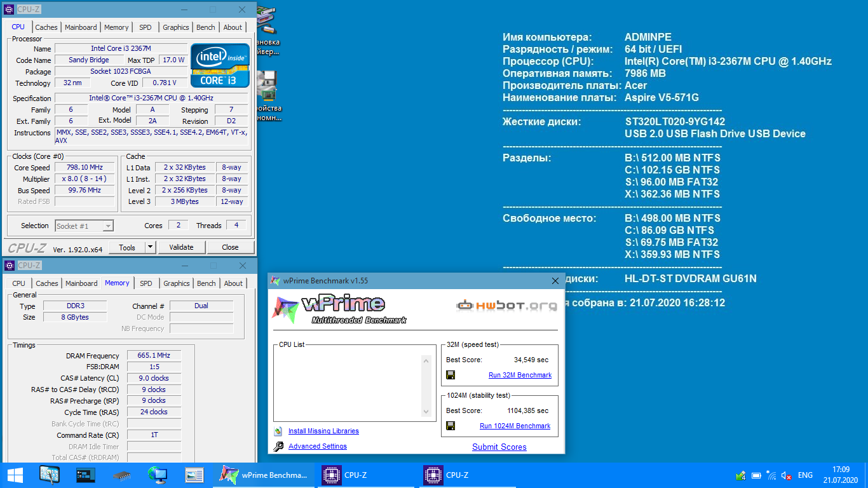The width and height of the screenshot is (868, 488).
Task: Open the Advanced Settings link in wPrime
Action: click(x=318, y=446)
